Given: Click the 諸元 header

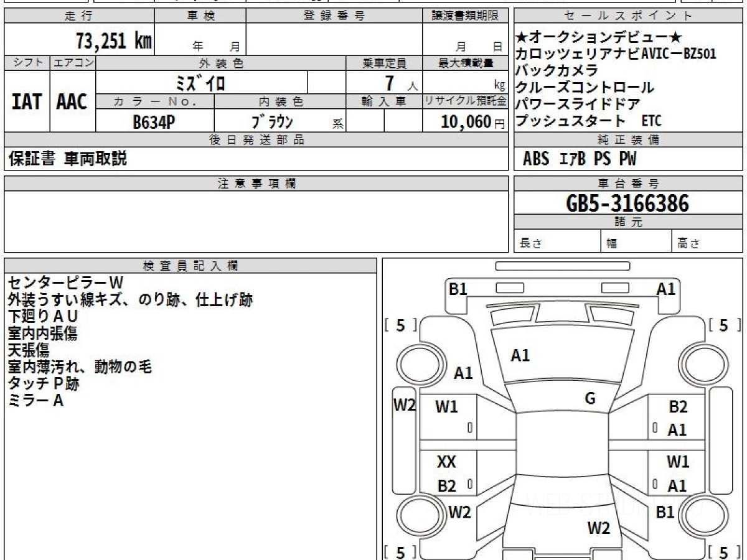Looking at the screenshot, I should point(628,223).
